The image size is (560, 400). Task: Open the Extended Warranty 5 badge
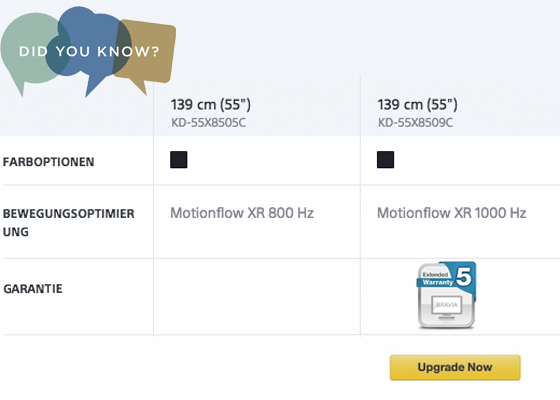[x=446, y=295]
